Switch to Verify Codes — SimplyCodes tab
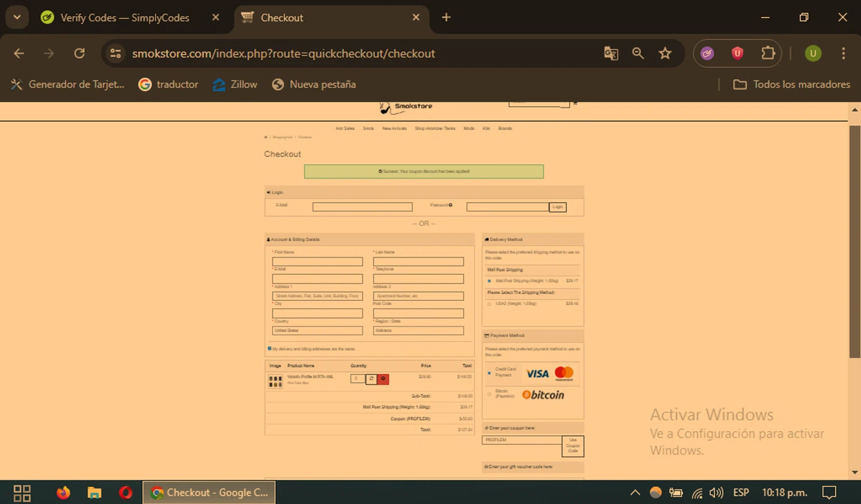Image resolution: width=861 pixels, height=504 pixels. 125,18
